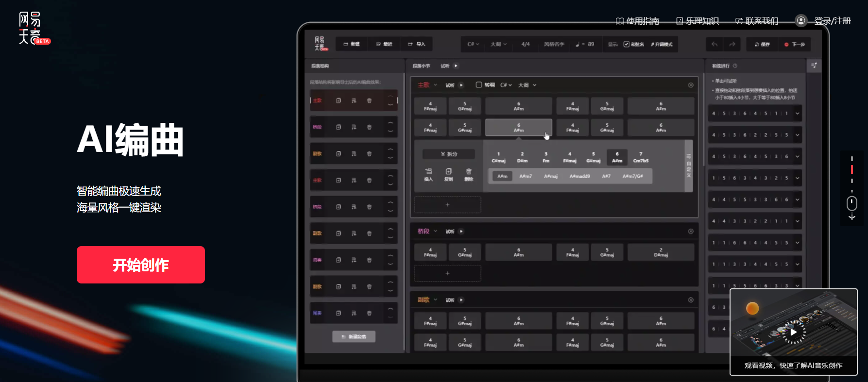Click the NetEase Tianyin BETA logo
This screenshot has width=868, height=382.
[34, 28]
